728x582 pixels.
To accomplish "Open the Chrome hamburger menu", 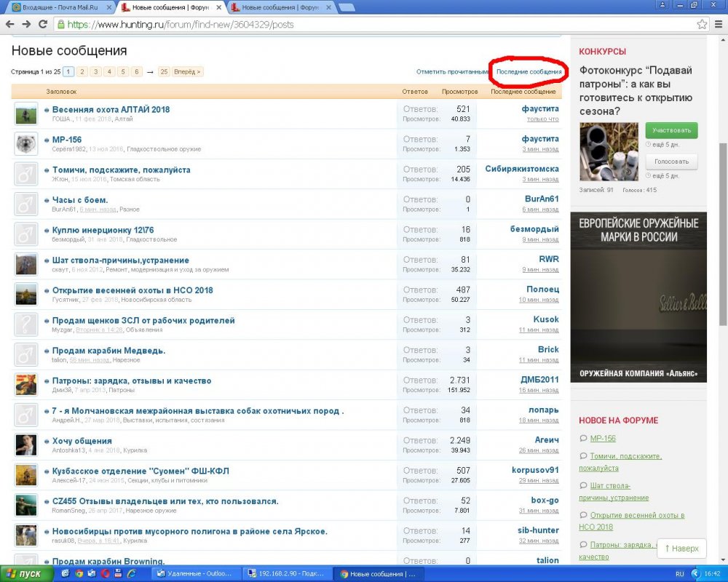I will (x=718, y=23).
